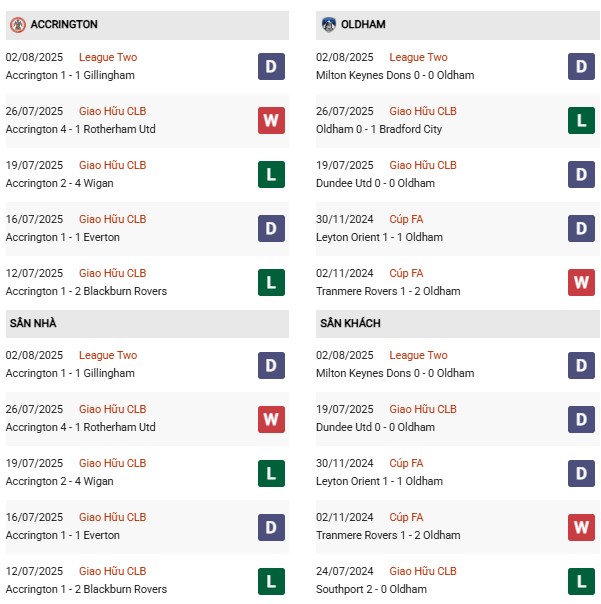Open the Southport 2 - 0 Oldham match

[x=372, y=589]
